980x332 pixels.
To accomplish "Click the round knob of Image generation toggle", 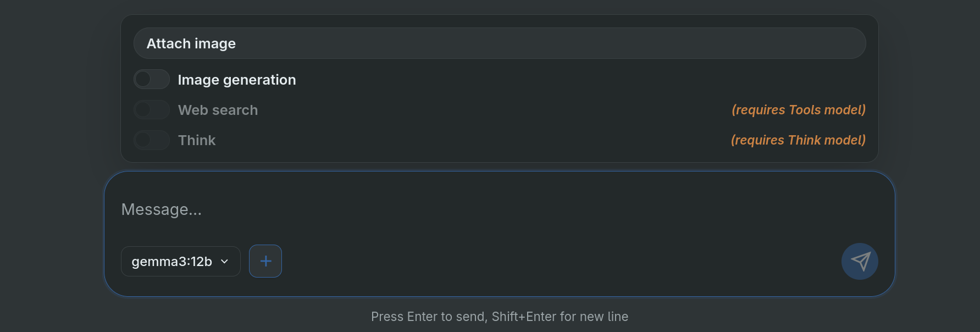I will [143, 79].
